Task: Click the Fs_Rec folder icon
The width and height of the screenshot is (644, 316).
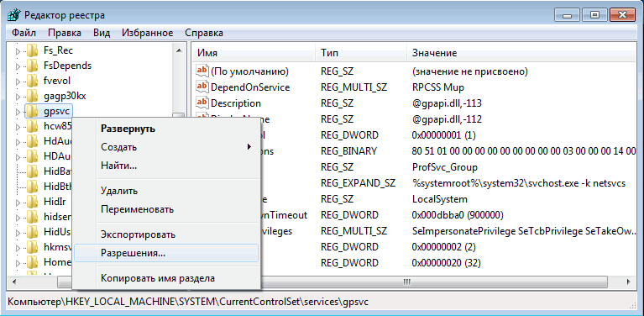Action: 33,51
